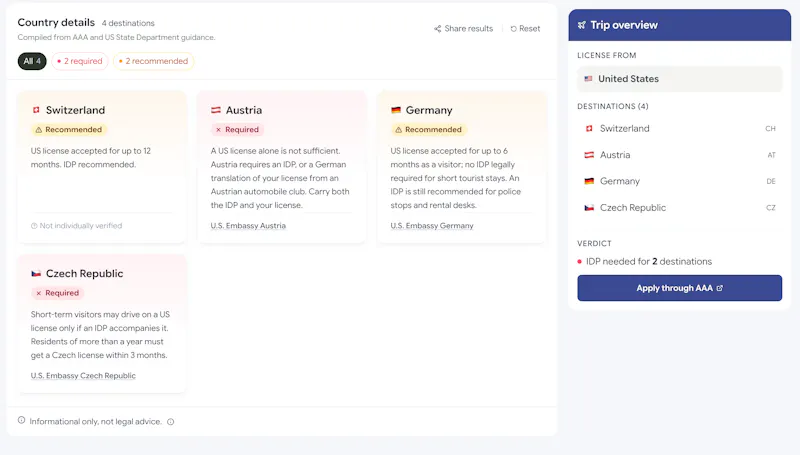Click Switzerland card title
This screenshot has width=800, height=455.
[76, 110]
